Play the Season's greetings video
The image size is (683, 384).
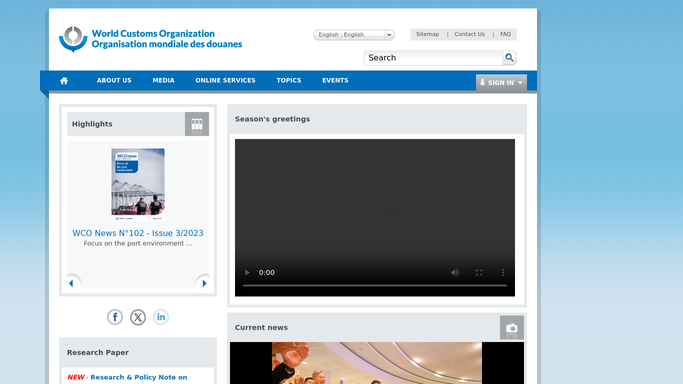(247, 273)
